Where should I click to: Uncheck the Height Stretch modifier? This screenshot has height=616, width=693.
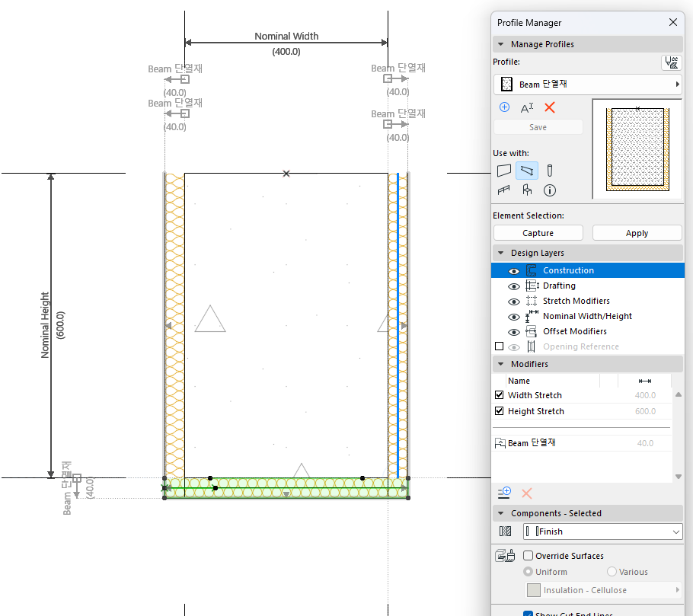(x=499, y=411)
